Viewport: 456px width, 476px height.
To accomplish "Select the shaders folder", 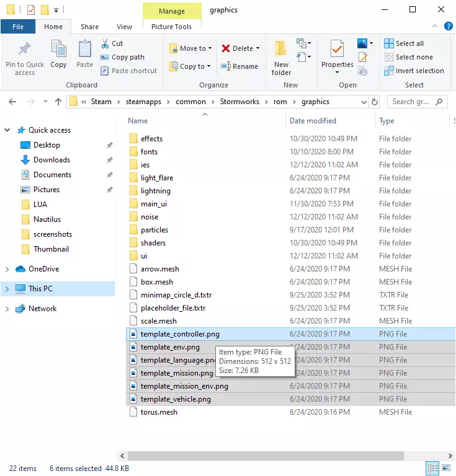I will [x=153, y=243].
